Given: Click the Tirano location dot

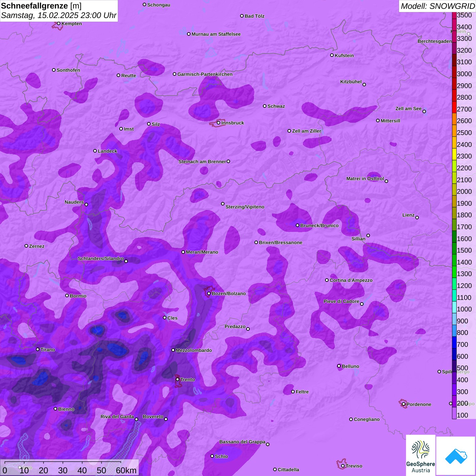Looking at the screenshot, I should pos(38,350).
